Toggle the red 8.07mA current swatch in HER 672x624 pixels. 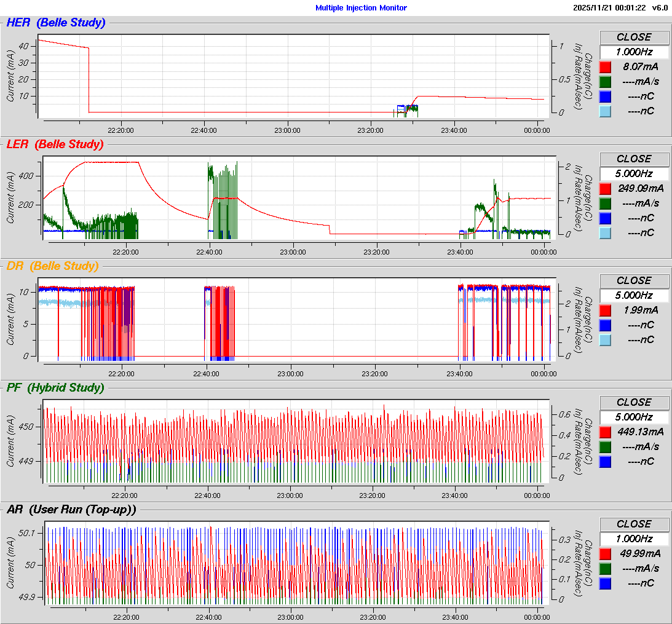pos(606,67)
